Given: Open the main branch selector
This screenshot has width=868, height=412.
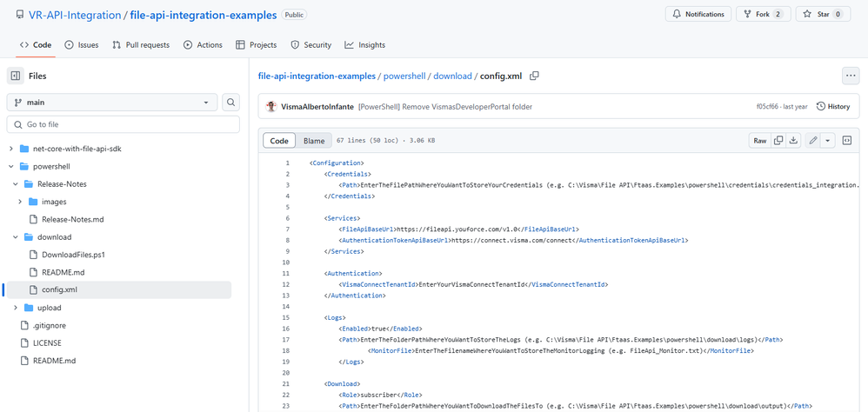Looking at the screenshot, I should click(112, 103).
